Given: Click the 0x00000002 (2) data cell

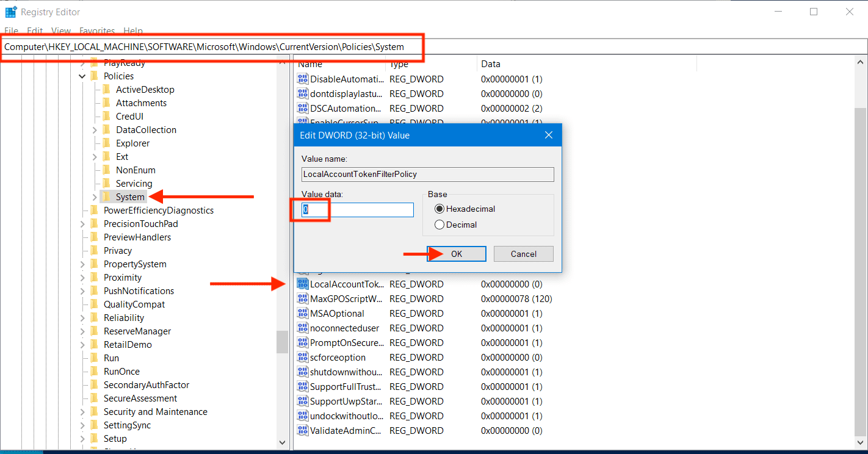Looking at the screenshot, I should point(512,108).
